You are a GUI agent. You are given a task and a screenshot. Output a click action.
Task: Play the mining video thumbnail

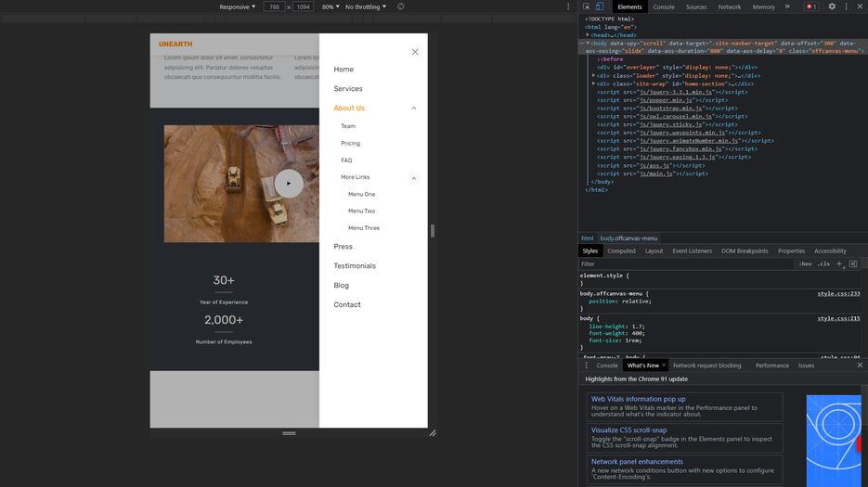(x=289, y=184)
